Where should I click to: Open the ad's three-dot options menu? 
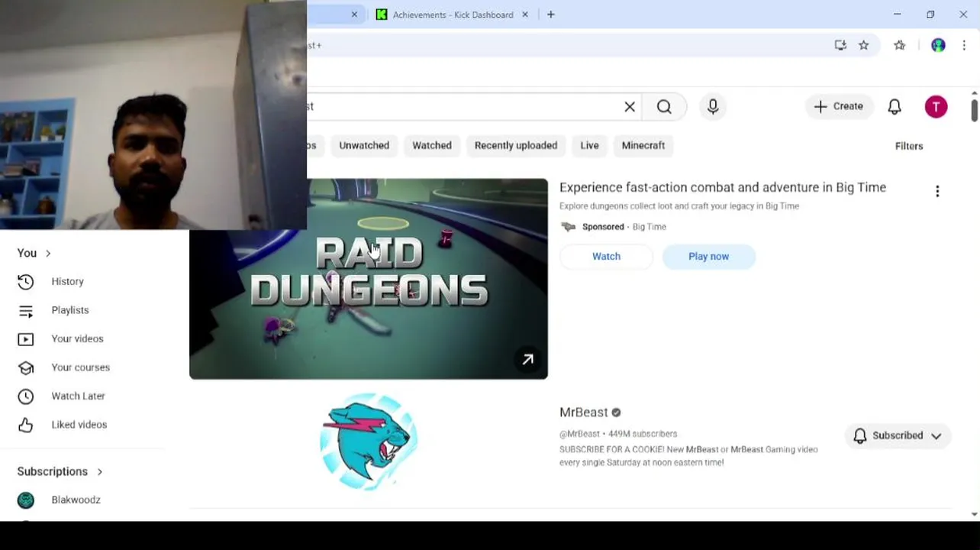point(937,191)
